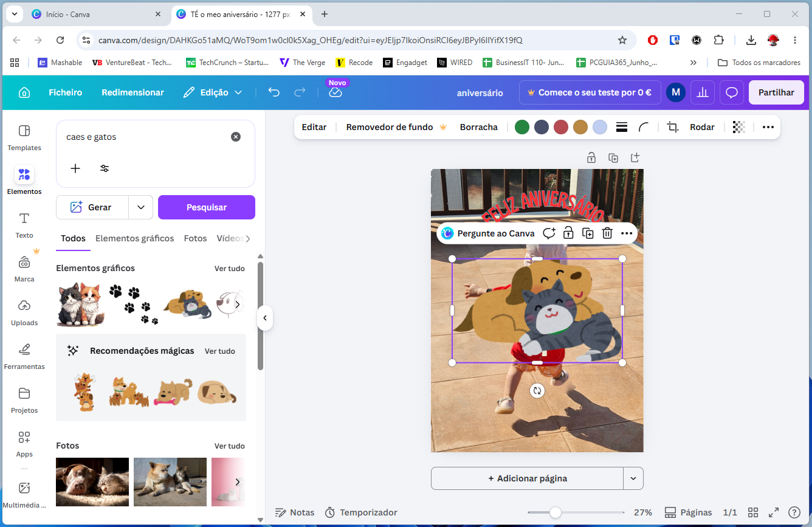Screen dimensions: 812x527
Task: Show more Fotos with arrow
Action: click(x=238, y=482)
